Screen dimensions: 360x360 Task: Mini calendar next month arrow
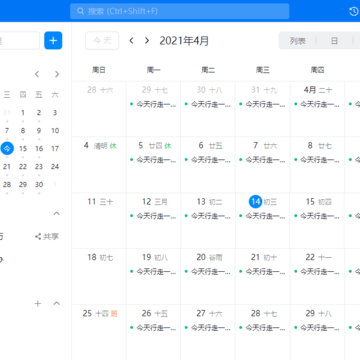[x=57, y=74]
